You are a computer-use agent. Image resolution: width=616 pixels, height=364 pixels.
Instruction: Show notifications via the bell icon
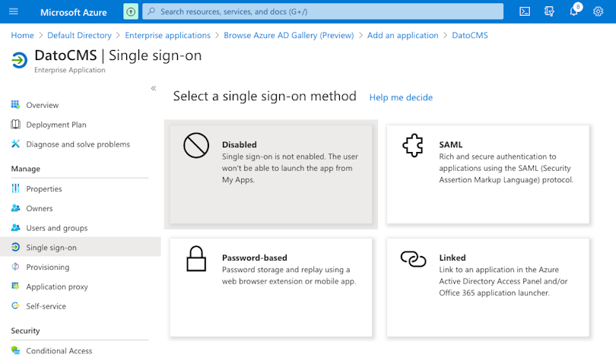[x=574, y=11]
